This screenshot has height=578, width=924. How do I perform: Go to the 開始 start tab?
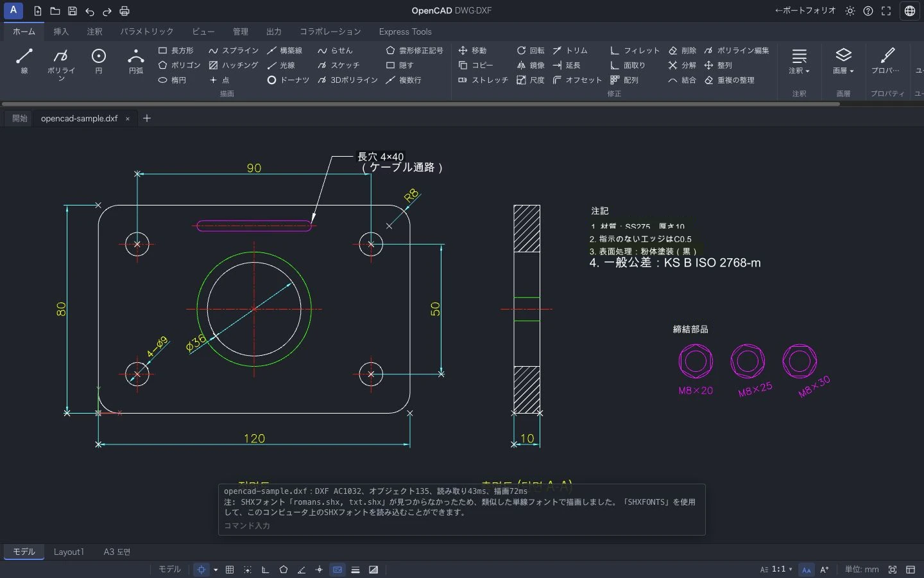click(x=20, y=118)
